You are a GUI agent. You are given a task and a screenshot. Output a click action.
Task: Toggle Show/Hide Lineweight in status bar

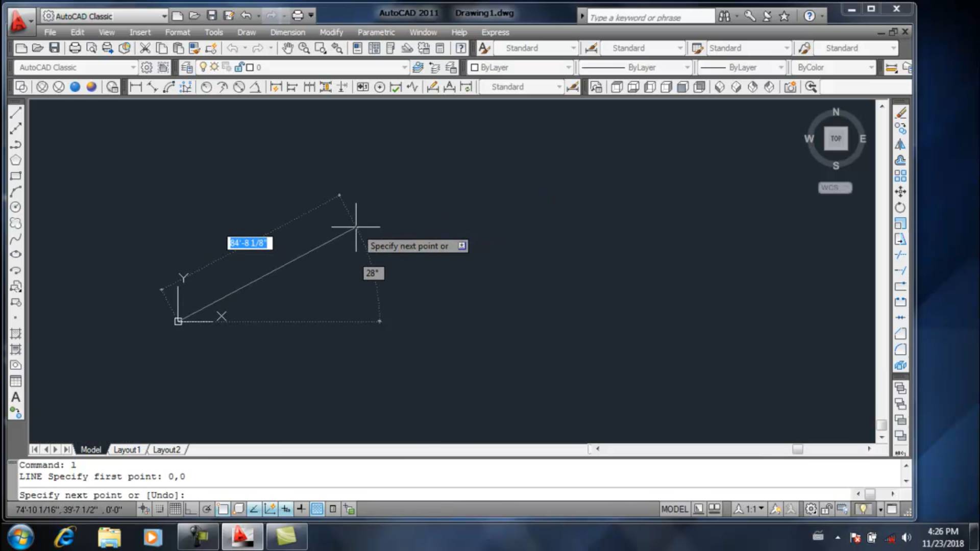pos(301,509)
